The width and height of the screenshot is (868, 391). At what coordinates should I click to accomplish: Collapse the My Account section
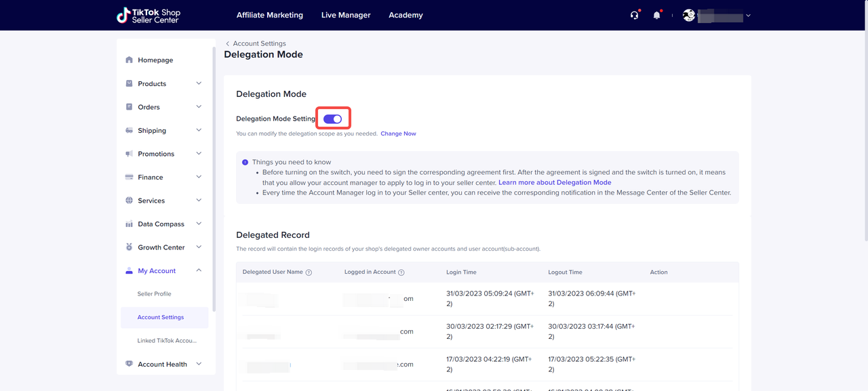tap(199, 271)
